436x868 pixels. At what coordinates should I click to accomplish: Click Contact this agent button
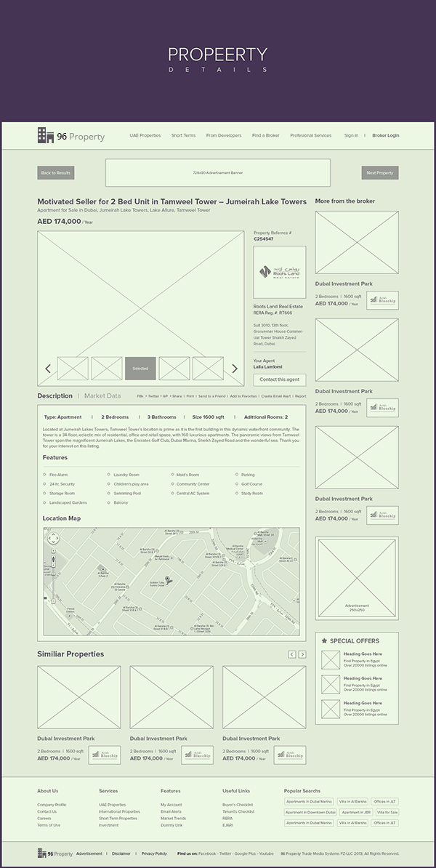(x=280, y=379)
